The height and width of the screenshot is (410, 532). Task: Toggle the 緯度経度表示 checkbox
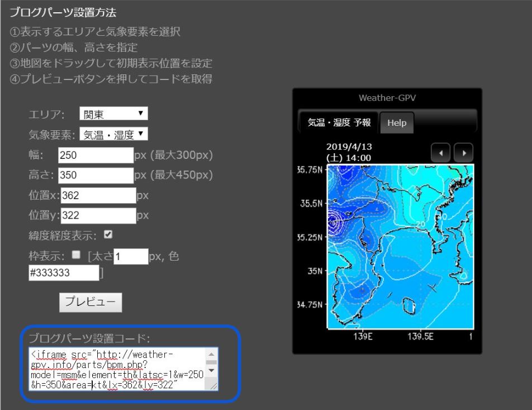[x=108, y=234]
